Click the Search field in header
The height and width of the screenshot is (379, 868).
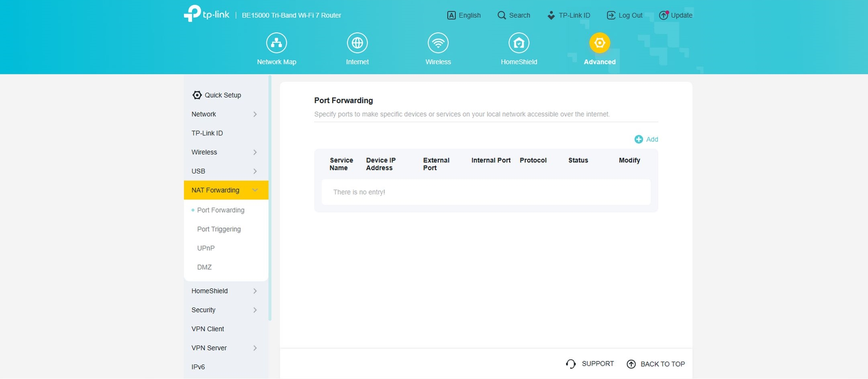point(514,15)
